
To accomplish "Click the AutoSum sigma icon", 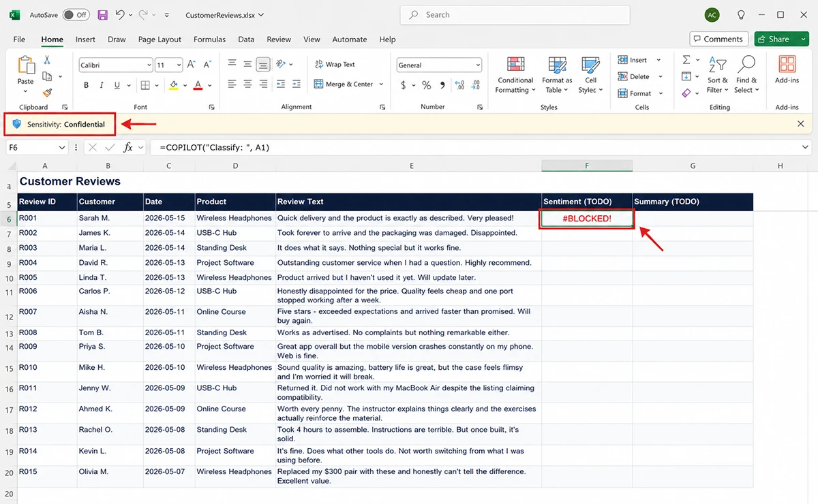I will (686, 60).
